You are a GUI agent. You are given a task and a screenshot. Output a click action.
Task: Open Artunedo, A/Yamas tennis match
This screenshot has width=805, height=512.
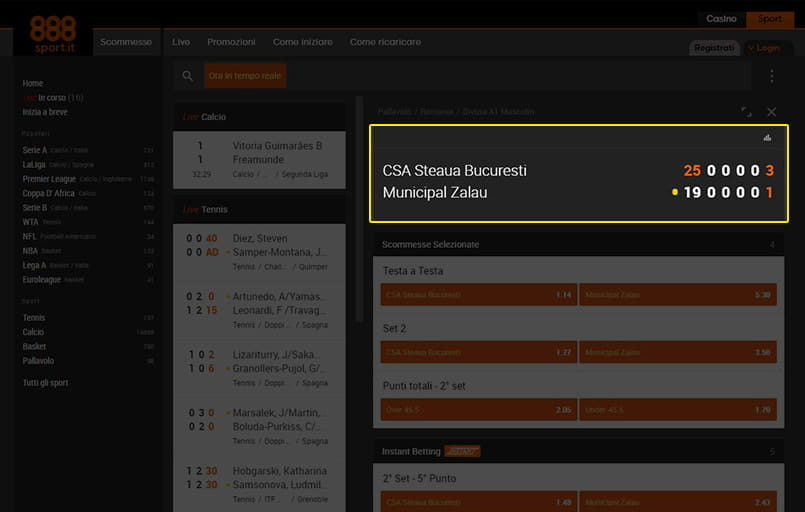259,310
